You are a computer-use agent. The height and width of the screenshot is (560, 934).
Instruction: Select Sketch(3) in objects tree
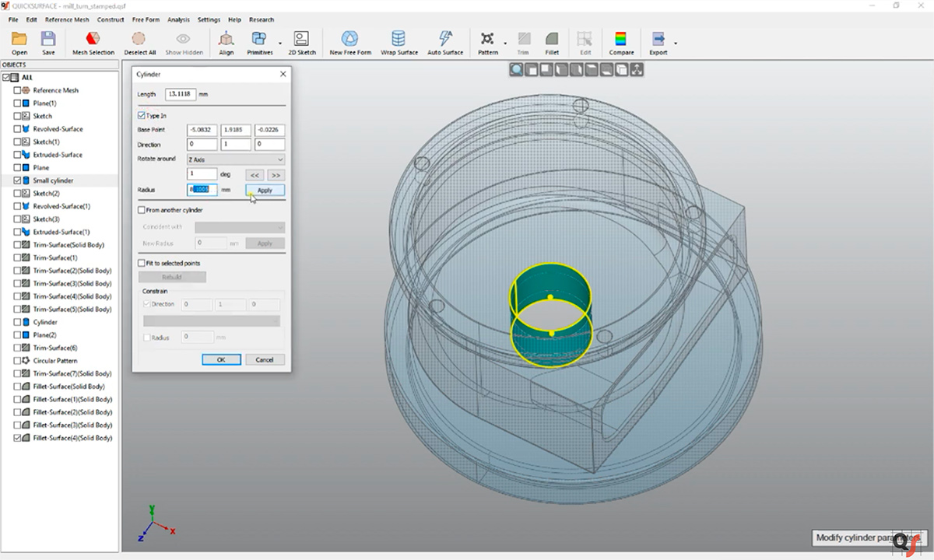coord(46,219)
